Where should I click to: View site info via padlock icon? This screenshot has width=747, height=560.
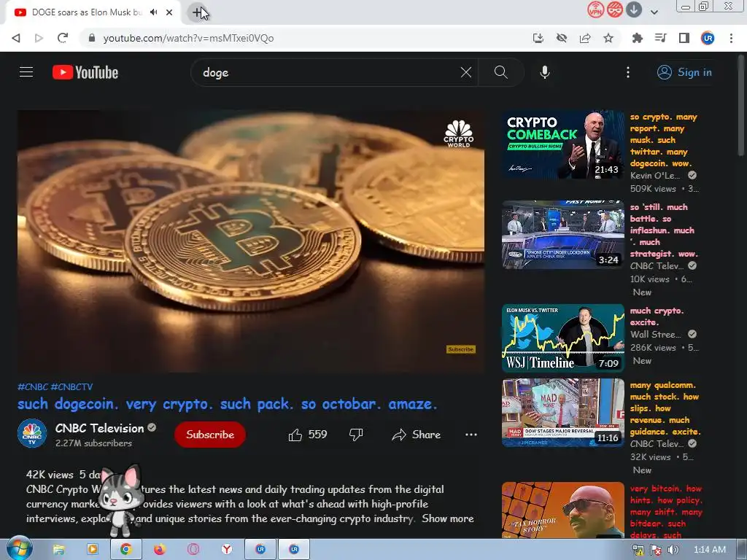pyautogui.click(x=92, y=38)
